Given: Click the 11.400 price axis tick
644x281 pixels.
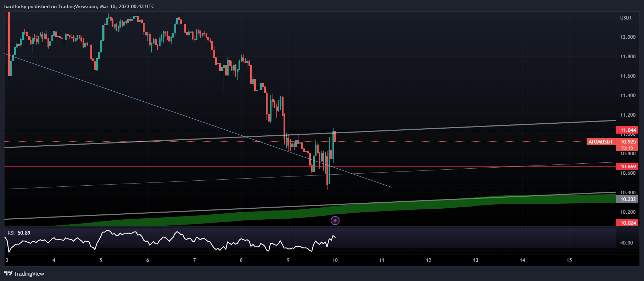Looking at the screenshot, I should coord(628,95).
